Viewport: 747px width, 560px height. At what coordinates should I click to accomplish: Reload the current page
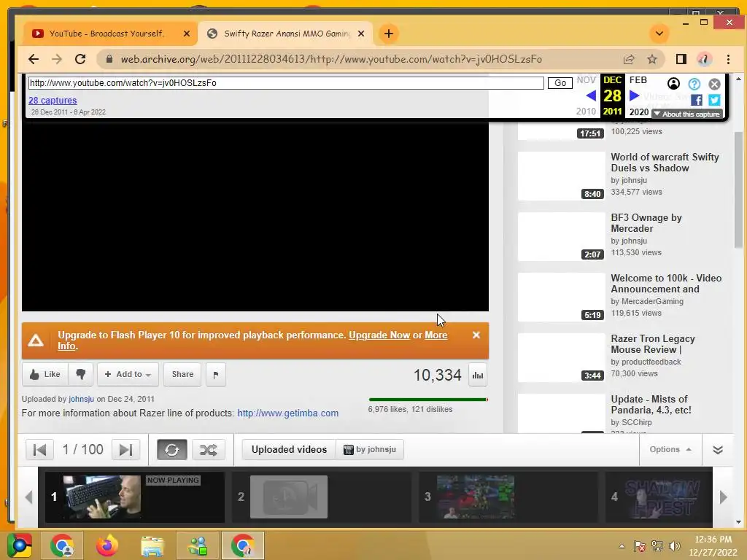pyautogui.click(x=80, y=59)
